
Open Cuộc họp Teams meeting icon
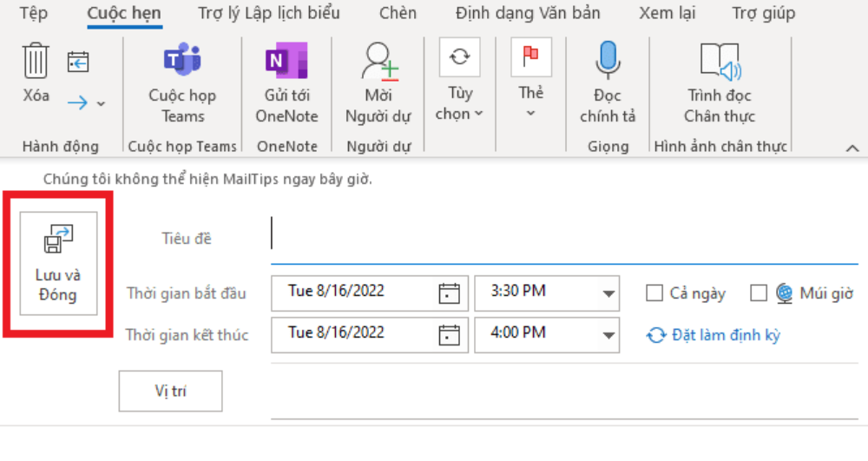pos(182,59)
